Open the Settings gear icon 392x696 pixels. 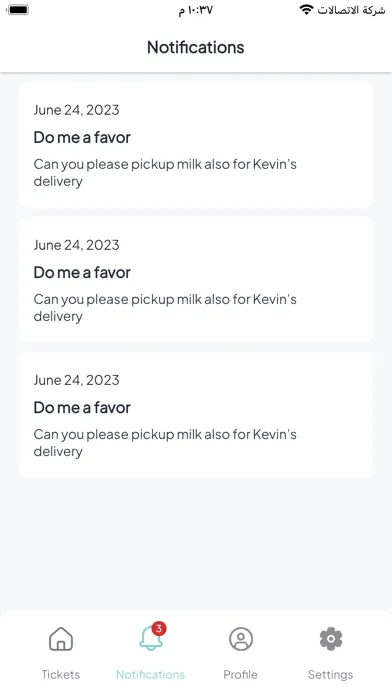click(331, 639)
